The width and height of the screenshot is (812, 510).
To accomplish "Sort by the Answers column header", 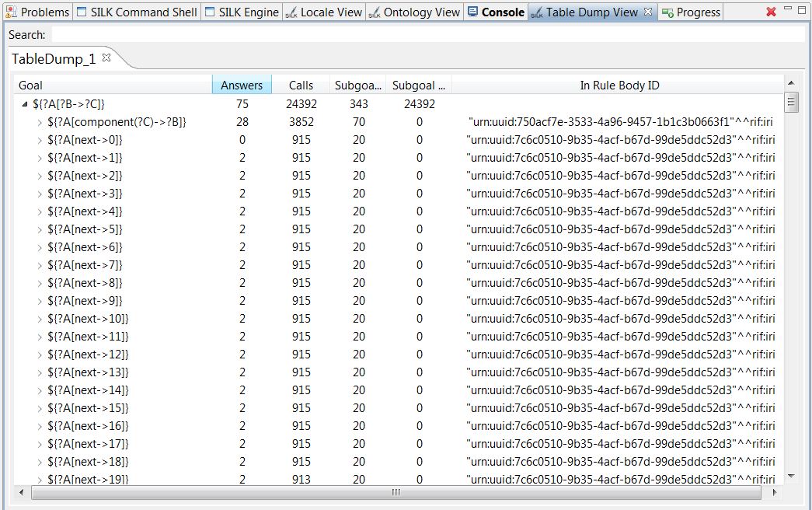I will click(242, 86).
